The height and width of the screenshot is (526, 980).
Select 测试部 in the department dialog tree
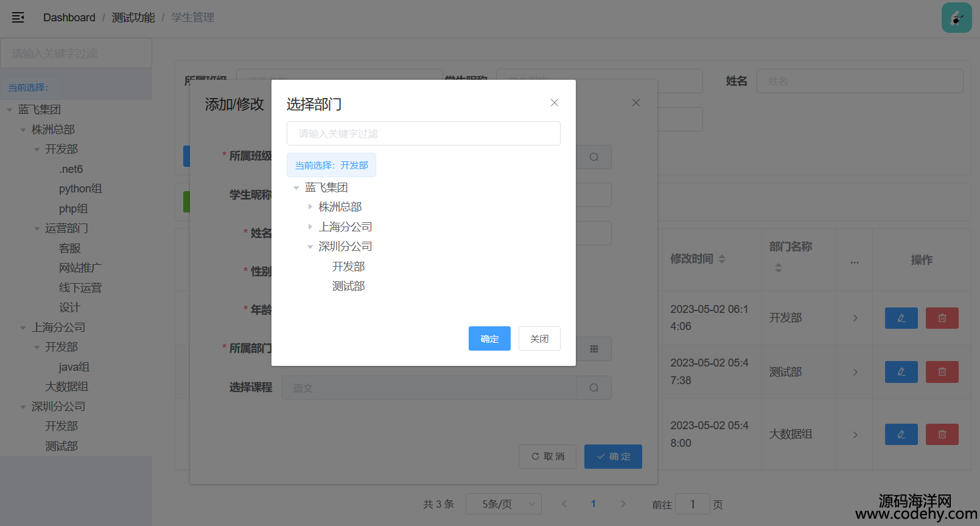(348, 286)
